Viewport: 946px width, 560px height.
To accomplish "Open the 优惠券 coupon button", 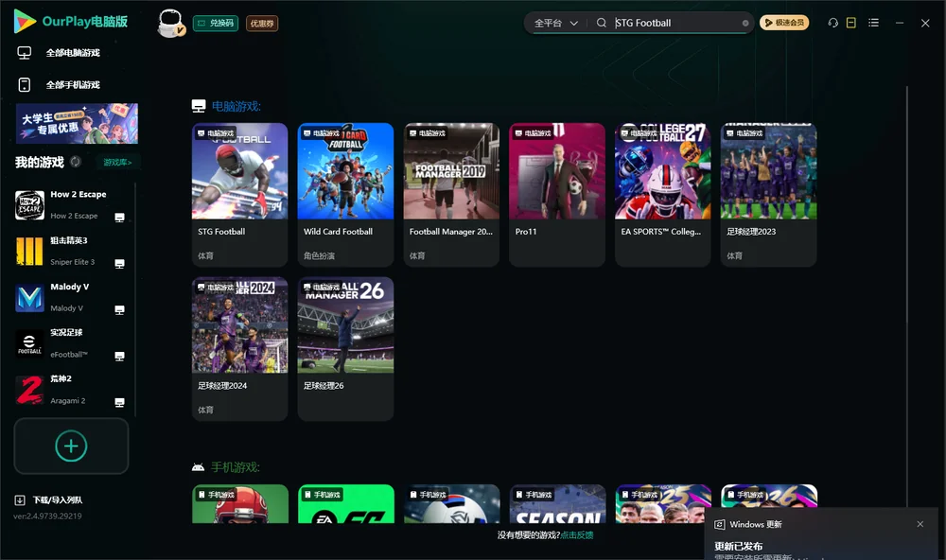I will click(x=262, y=23).
